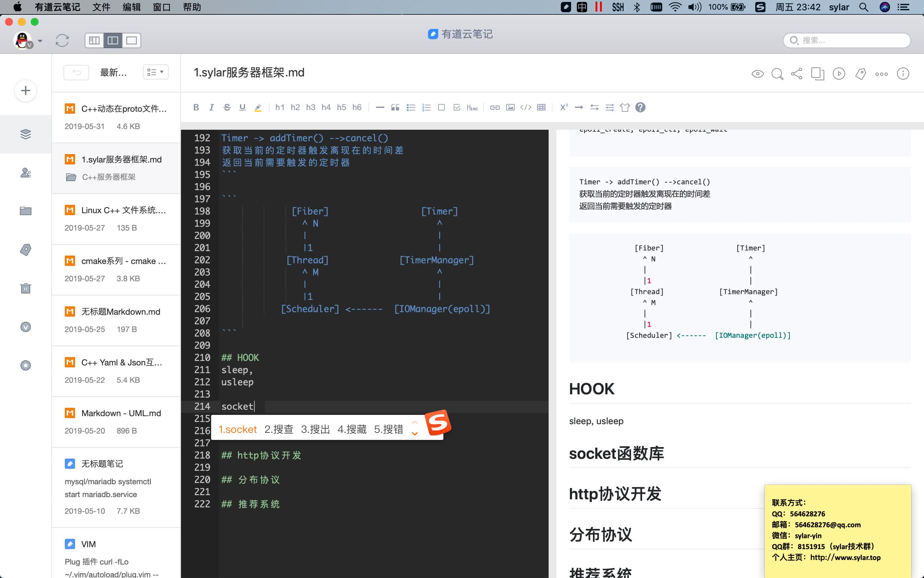Insert a code block
The image size is (924, 578).
click(526, 108)
